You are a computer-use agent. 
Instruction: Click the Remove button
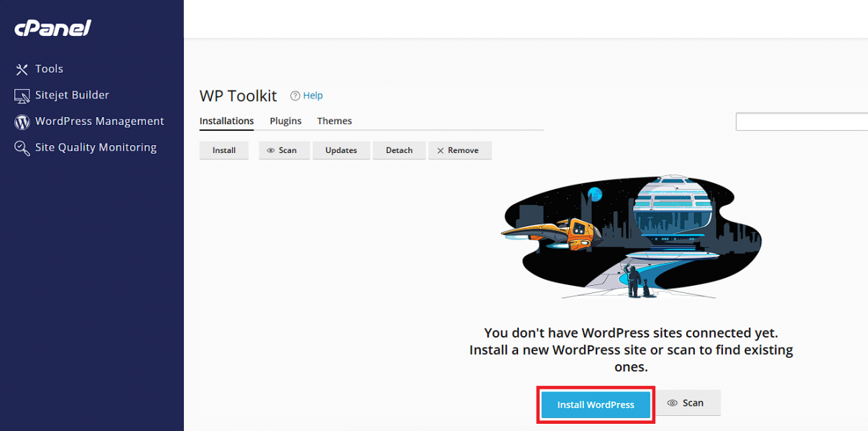(x=460, y=150)
